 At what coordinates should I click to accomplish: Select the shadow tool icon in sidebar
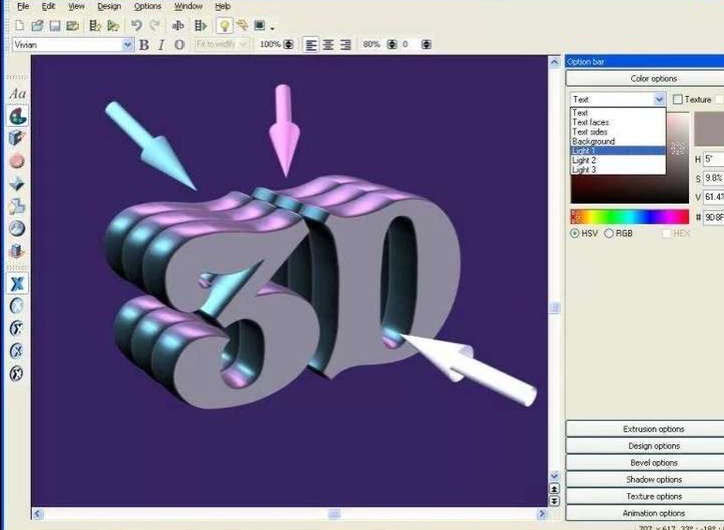17,206
